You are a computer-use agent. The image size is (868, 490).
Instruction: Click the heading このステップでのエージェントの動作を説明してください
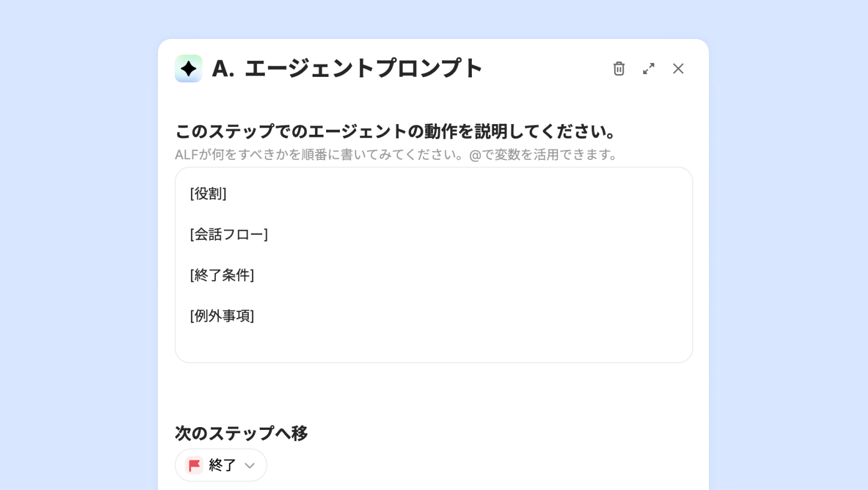[x=395, y=131]
